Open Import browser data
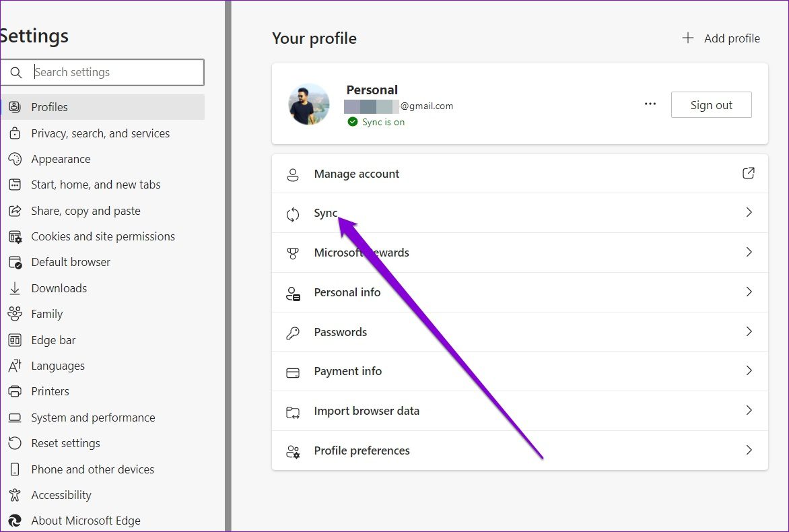The height and width of the screenshot is (532, 789). (520, 411)
